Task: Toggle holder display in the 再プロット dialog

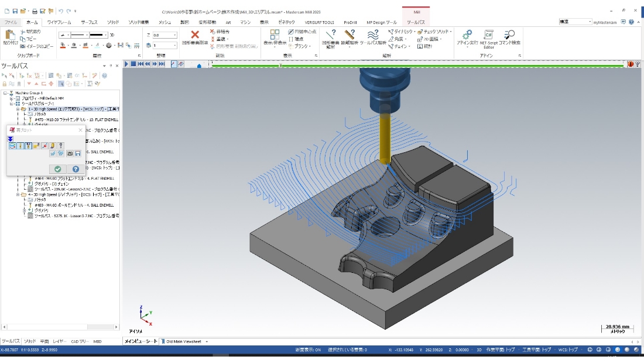Action: tap(28, 146)
